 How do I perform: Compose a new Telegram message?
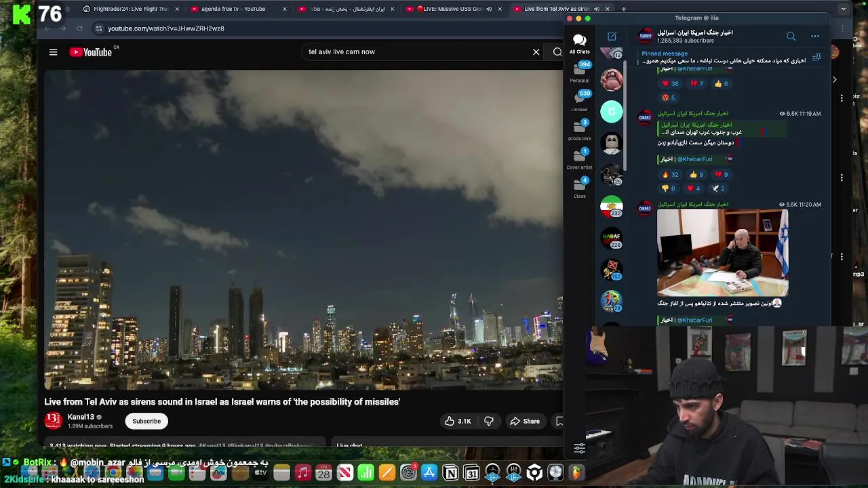[612, 36]
